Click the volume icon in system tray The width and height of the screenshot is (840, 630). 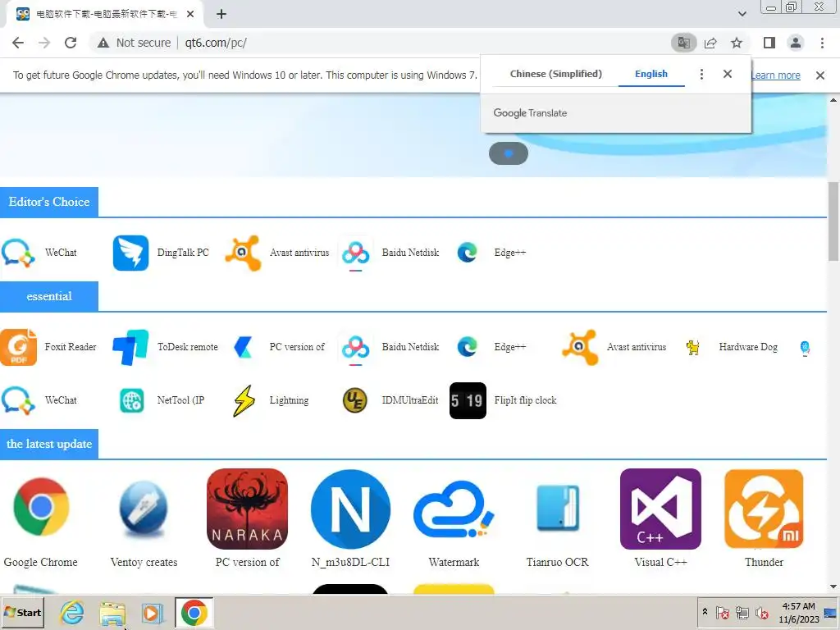(x=761, y=613)
